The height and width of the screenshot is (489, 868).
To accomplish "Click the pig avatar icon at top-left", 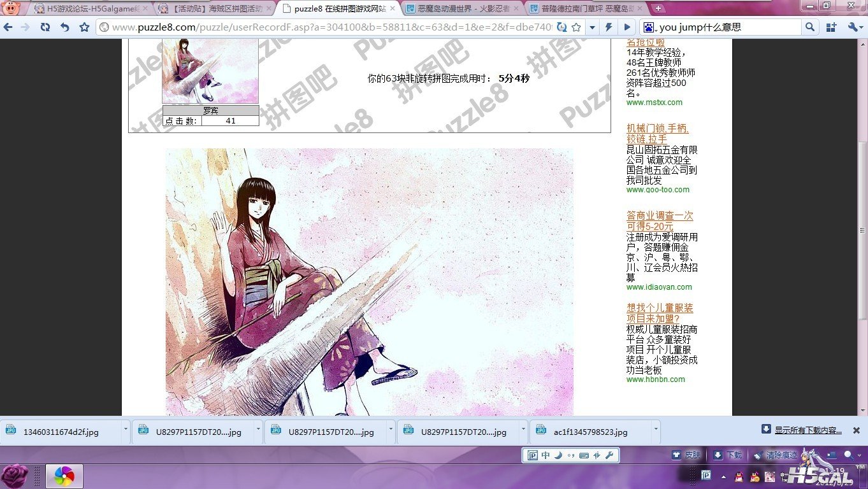I will click(x=12, y=8).
